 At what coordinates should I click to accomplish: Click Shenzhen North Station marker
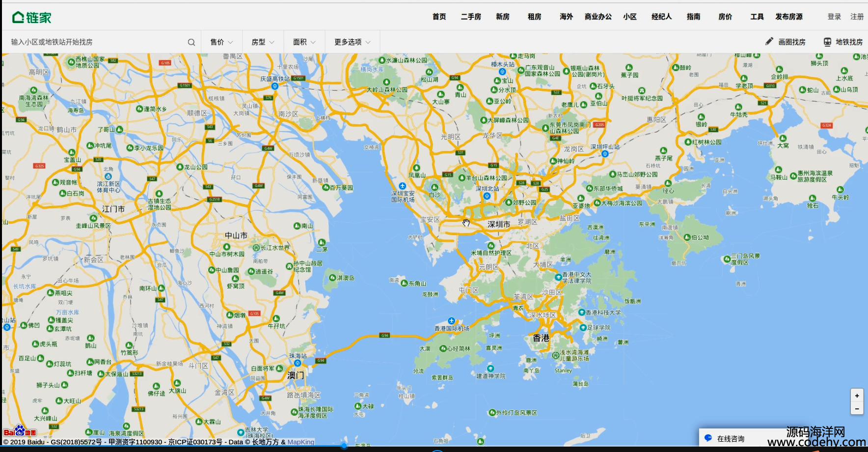[487, 196]
